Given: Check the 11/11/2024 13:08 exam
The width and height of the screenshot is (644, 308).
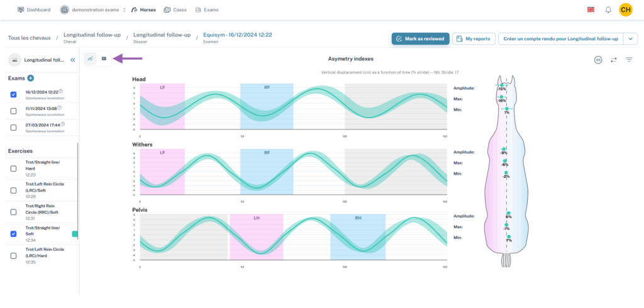Looking at the screenshot, I should pos(14,111).
